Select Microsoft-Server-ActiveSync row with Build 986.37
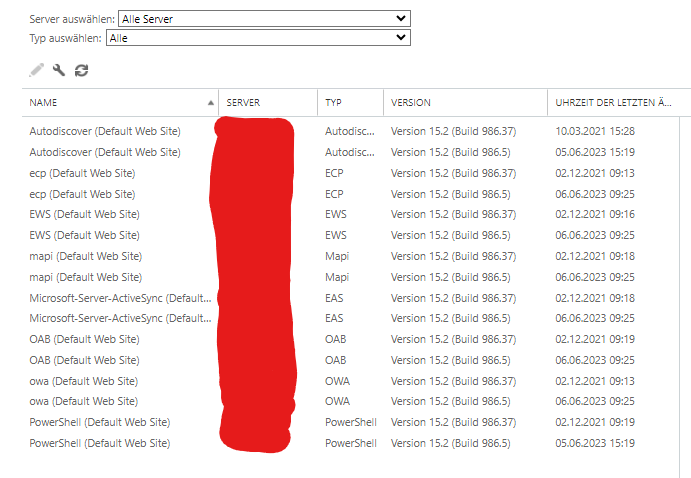This screenshot has height=478, width=691. pos(350,298)
